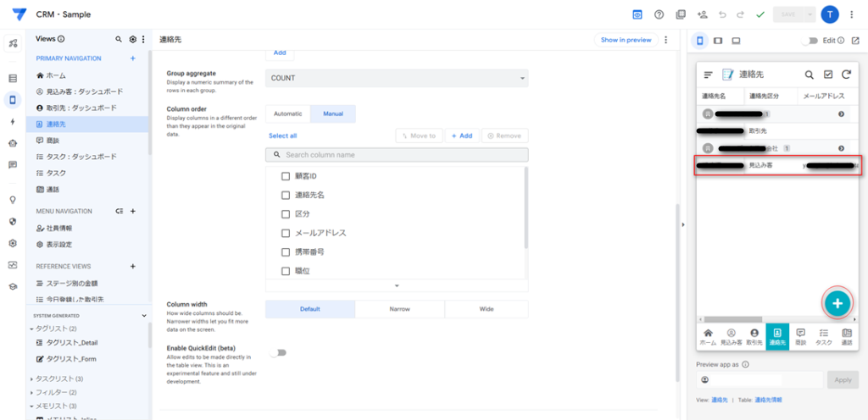Click the search icon in Views panel
This screenshot has height=420, width=868.
click(119, 40)
